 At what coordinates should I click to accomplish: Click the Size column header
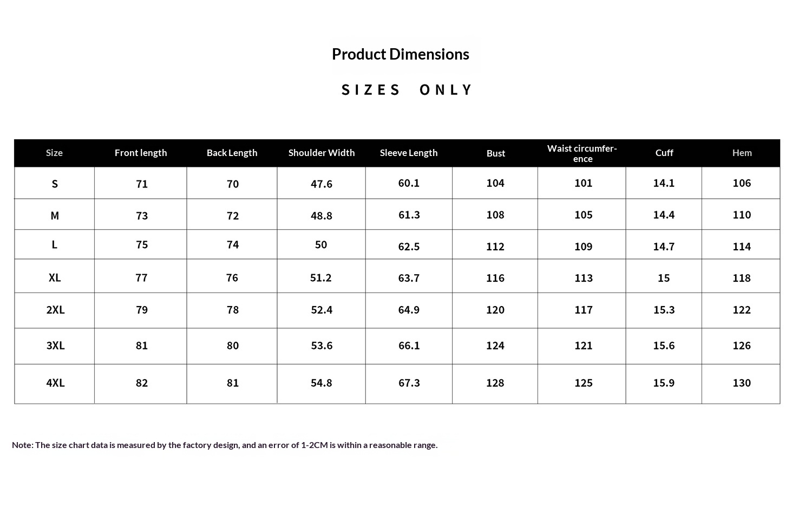54,153
